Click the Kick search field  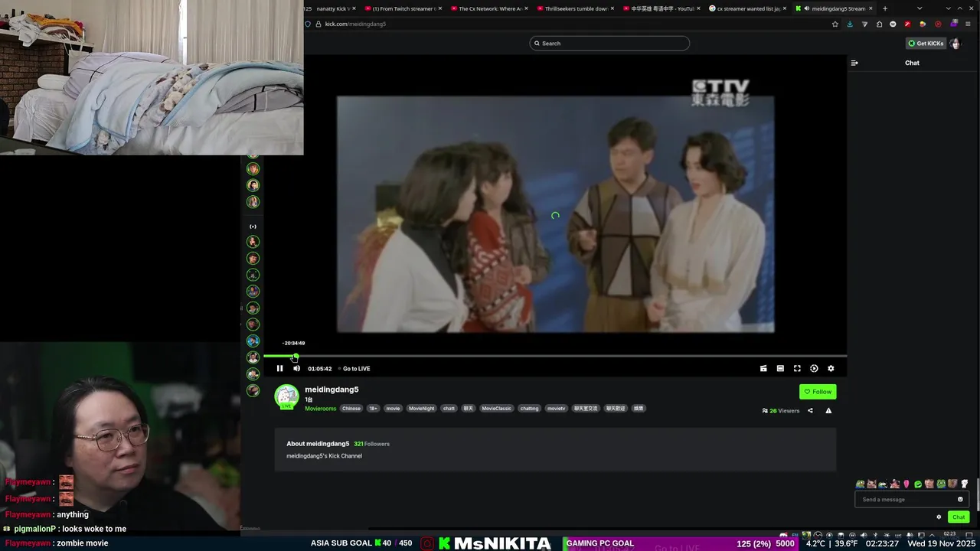[x=609, y=44]
